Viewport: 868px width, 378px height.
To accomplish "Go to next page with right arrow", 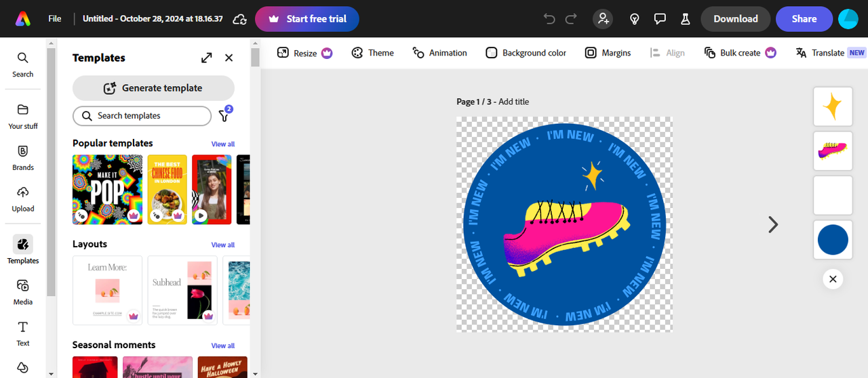I will click(773, 224).
